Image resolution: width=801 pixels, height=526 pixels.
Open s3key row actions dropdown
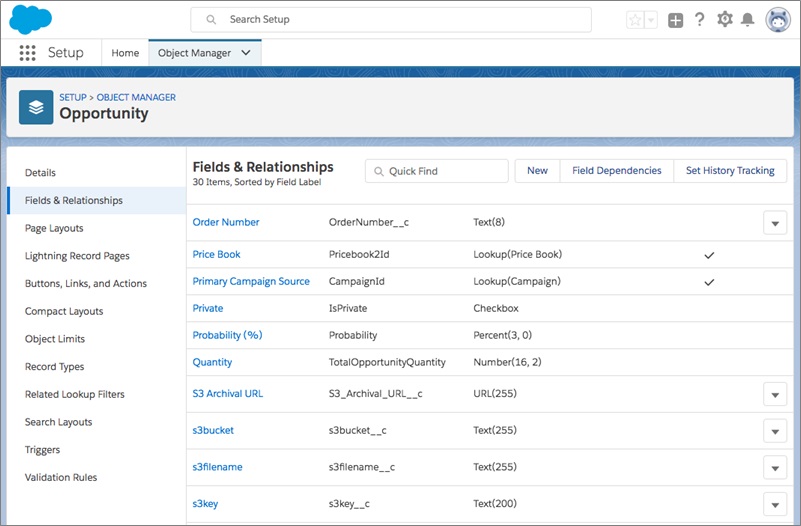pyautogui.click(x=775, y=505)
